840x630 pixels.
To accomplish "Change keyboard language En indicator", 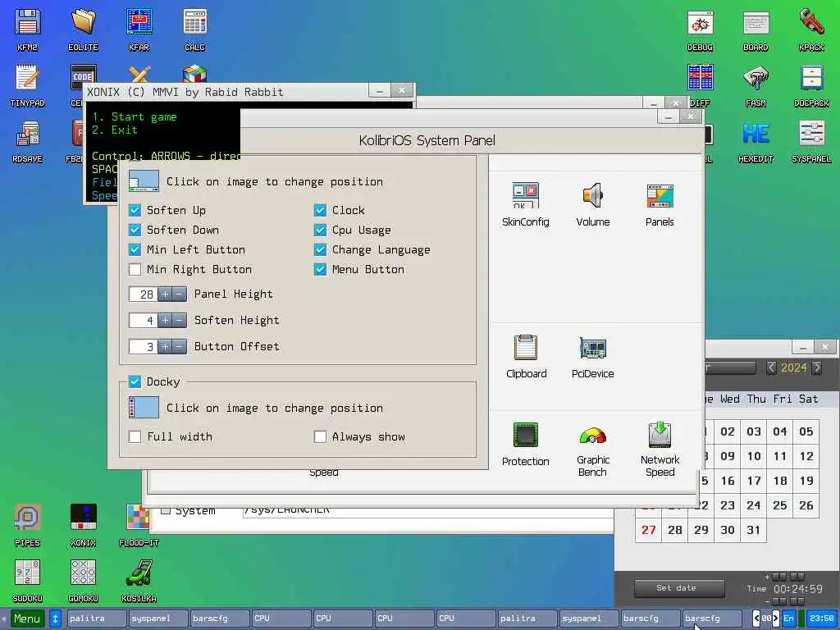I will pyautogui.click(x=788, y=619).
